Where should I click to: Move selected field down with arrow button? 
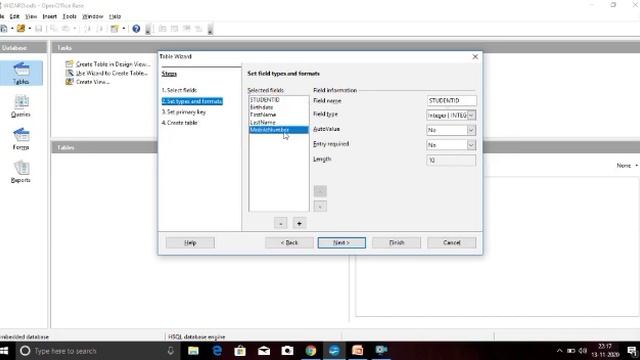320,206
